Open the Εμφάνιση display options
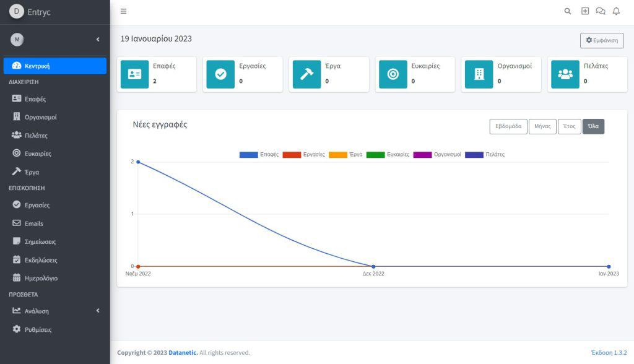Screen dimensions: 634x364 (x=601, y=40)
